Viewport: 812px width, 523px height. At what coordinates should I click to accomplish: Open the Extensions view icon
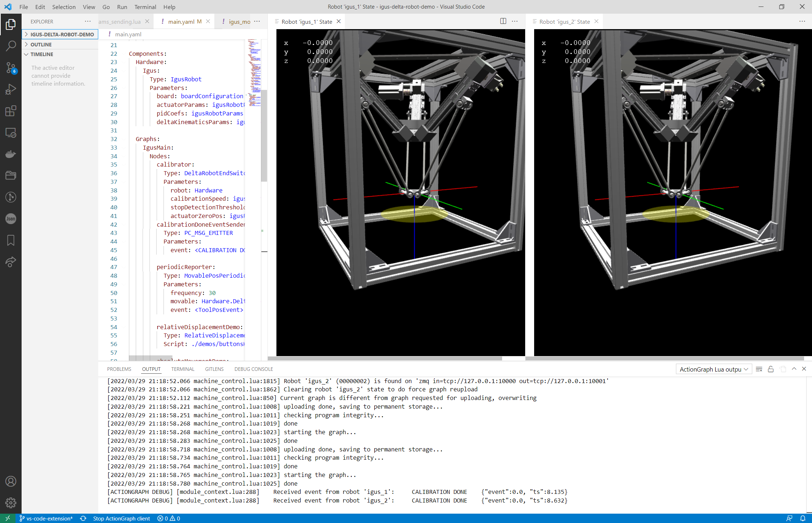pos(11,111)
